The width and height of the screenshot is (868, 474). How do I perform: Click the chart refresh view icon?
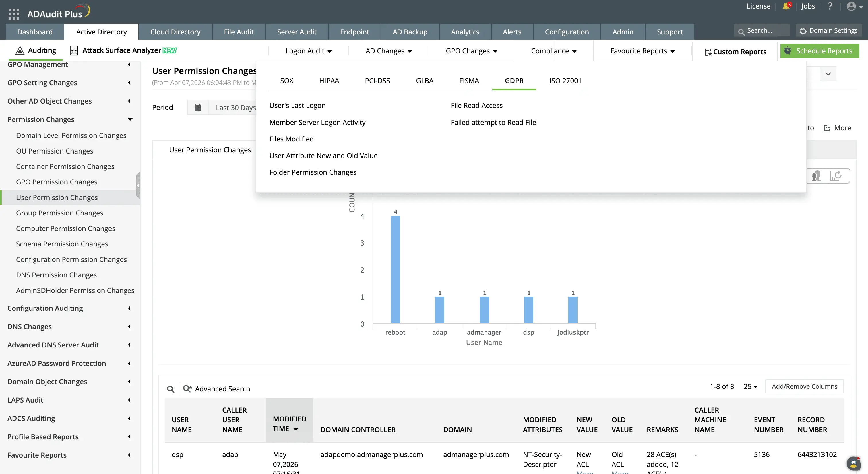coord(835,176)
